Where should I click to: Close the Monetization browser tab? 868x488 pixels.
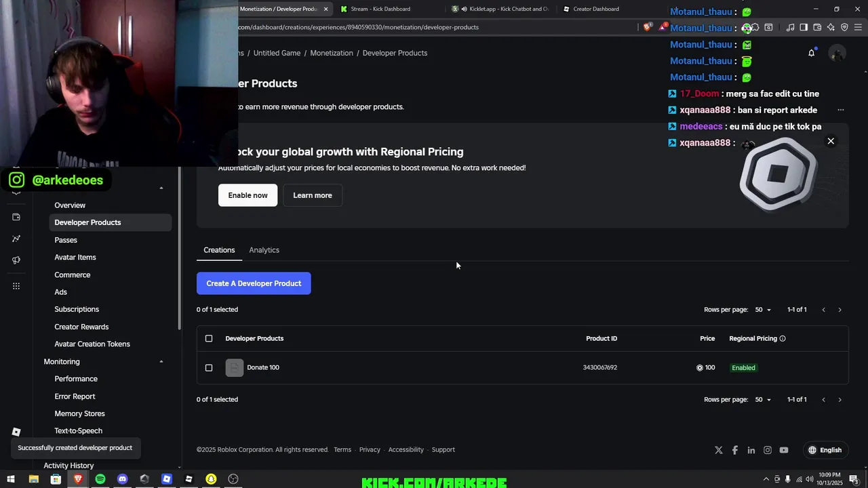[x=325, y=9]
